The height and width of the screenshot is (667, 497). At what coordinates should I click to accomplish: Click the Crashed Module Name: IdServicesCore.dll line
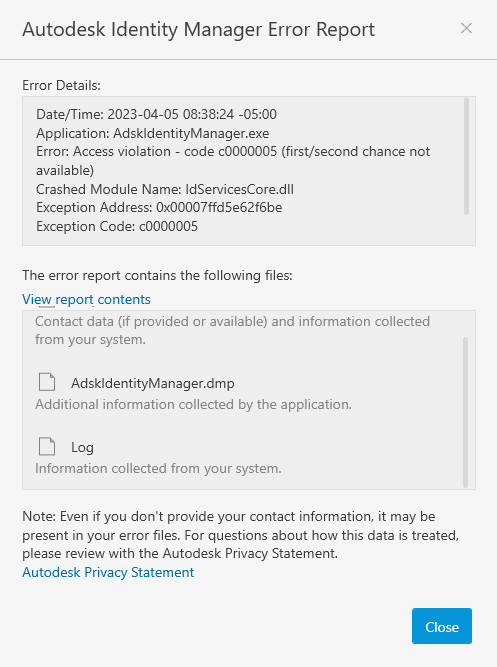(x=165, y=189)
